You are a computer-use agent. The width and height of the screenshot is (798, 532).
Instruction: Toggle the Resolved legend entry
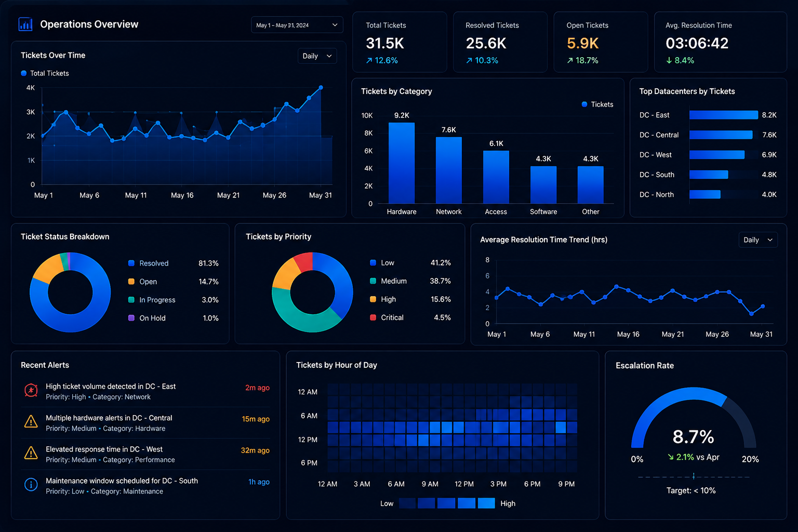[x=149, y=263]
